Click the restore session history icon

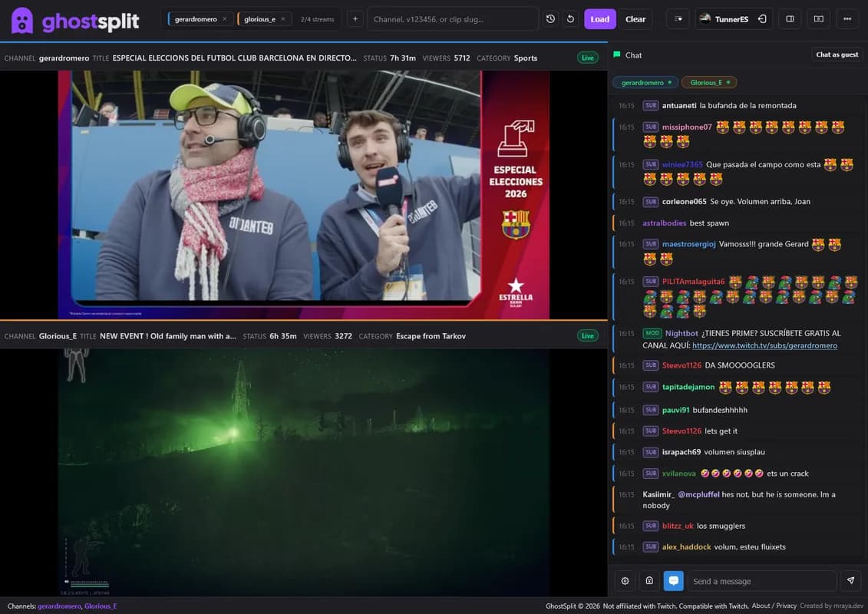point(550,18)
